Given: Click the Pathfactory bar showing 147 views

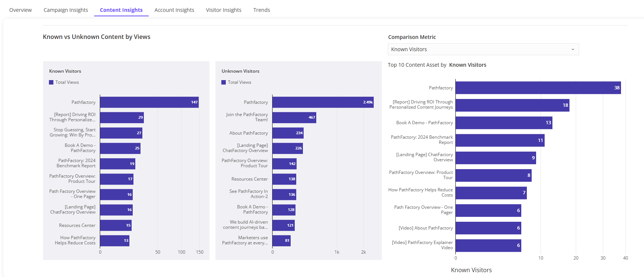Looking at the screenshot, I should 149,102.
